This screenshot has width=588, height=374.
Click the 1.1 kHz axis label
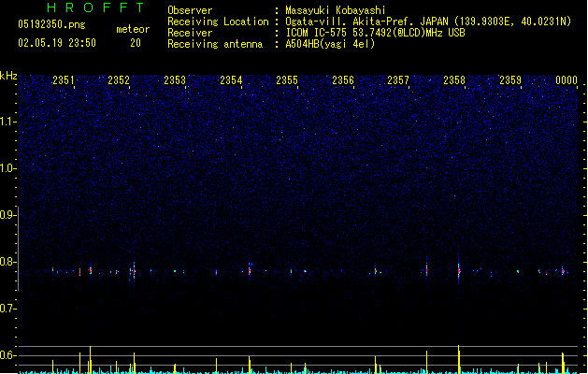(7, 122)
